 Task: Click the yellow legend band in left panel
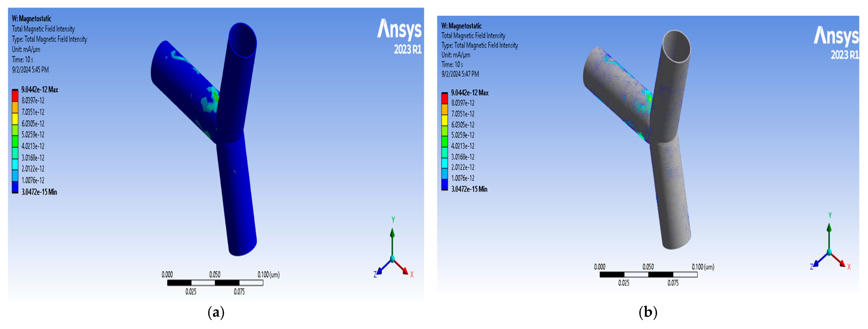click(15, 119)
